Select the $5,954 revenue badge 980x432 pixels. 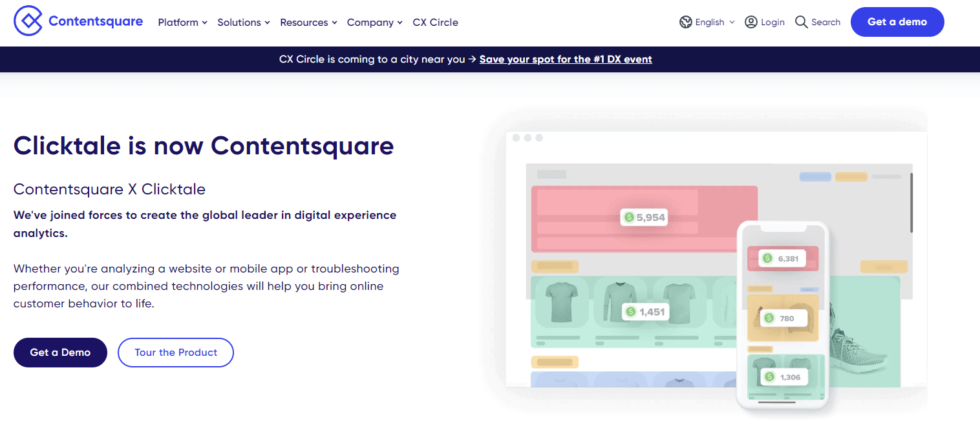(644, 218)
